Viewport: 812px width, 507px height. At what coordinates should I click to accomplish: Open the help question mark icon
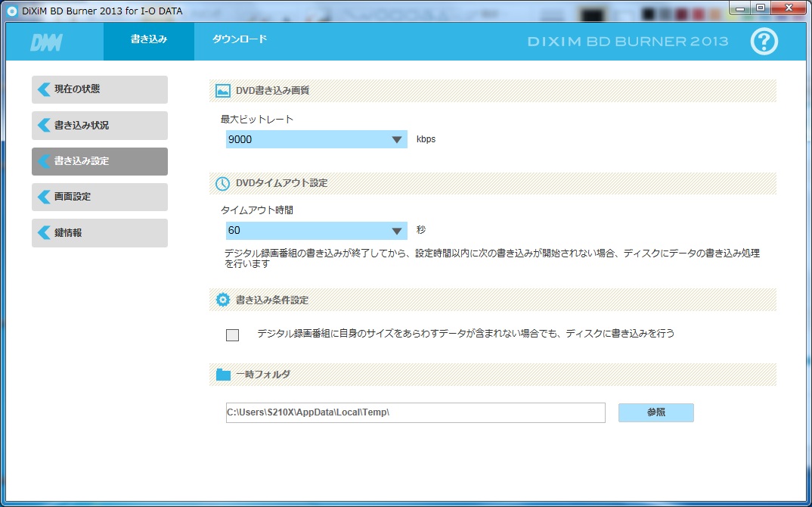coord(764,42)
